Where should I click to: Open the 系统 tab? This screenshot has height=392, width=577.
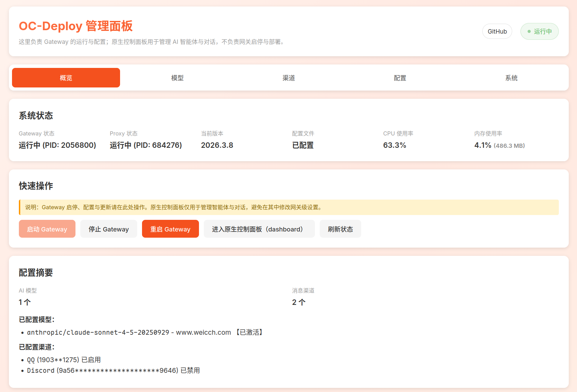pos(511,78)
